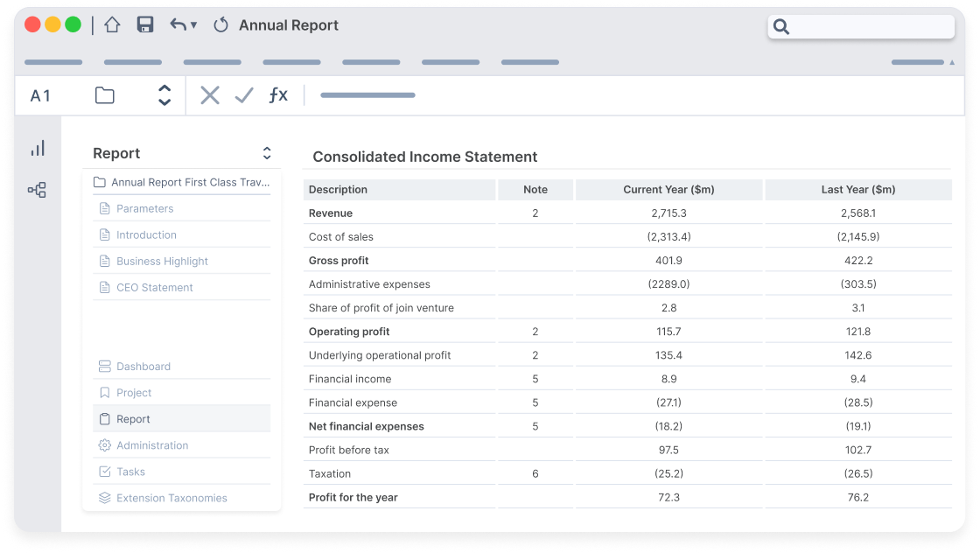
Task: Open the Extension Taxonomies page
Action: pos(171,497)
